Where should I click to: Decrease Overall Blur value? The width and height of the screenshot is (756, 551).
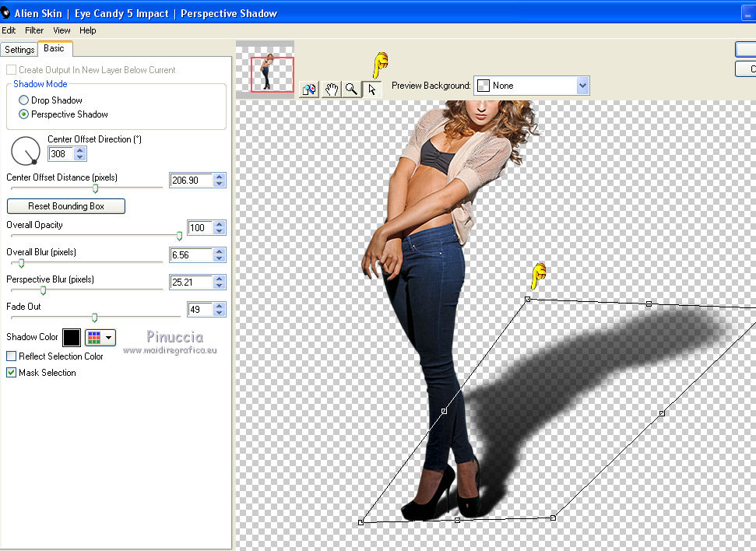pos(220,258)
